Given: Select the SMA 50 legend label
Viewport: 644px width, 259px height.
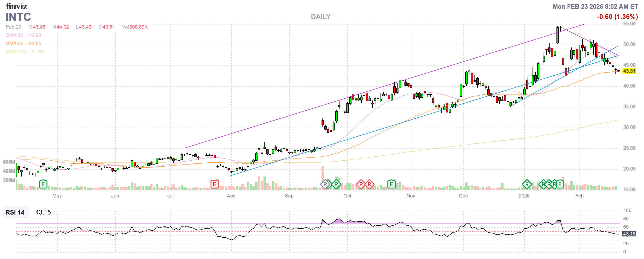Looking at the screenshot, I should click(x=15, y=44).
